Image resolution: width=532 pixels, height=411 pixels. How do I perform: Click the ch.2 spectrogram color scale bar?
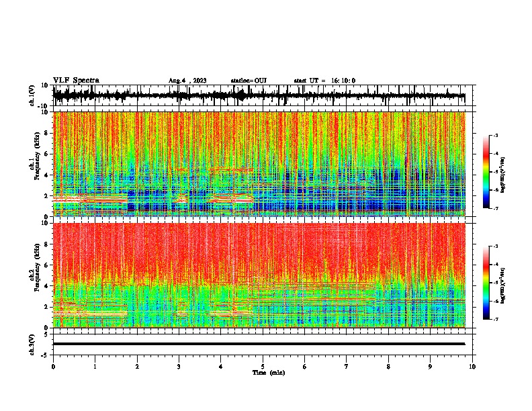[486, 283]
